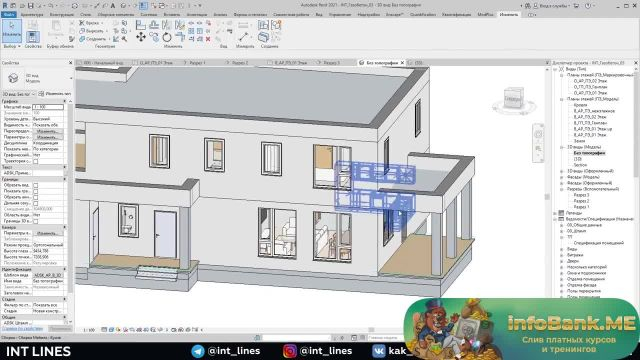Click the Save icon in quick access toolbar
Screen dimensions: 640x360
click(x=31, y=6)
